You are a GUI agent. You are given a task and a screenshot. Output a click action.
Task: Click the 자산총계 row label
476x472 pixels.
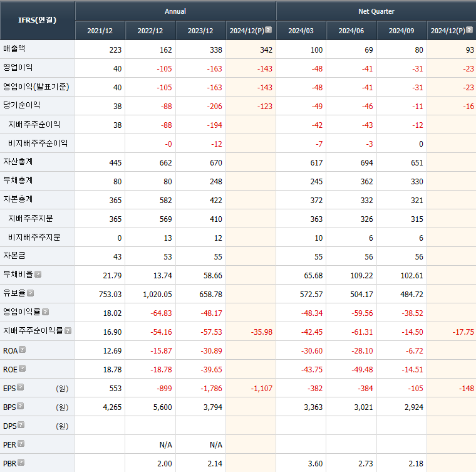tap(18, 162)
